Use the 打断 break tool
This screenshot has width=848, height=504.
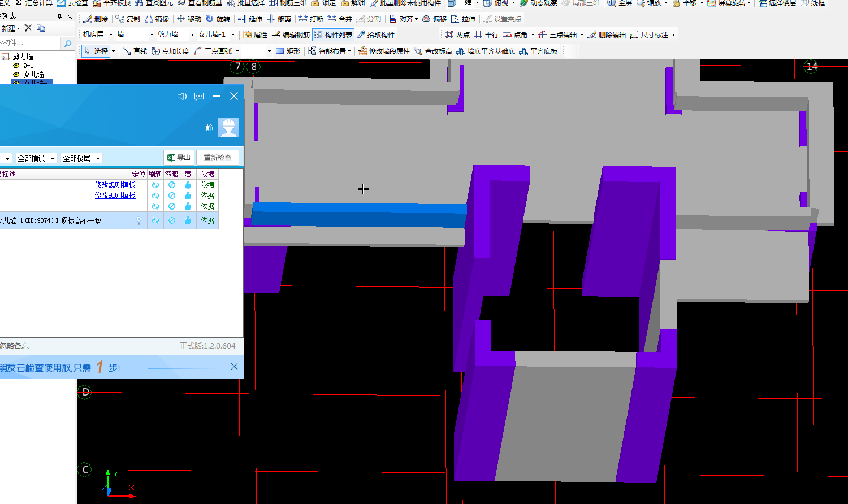(x=311, y=19)
